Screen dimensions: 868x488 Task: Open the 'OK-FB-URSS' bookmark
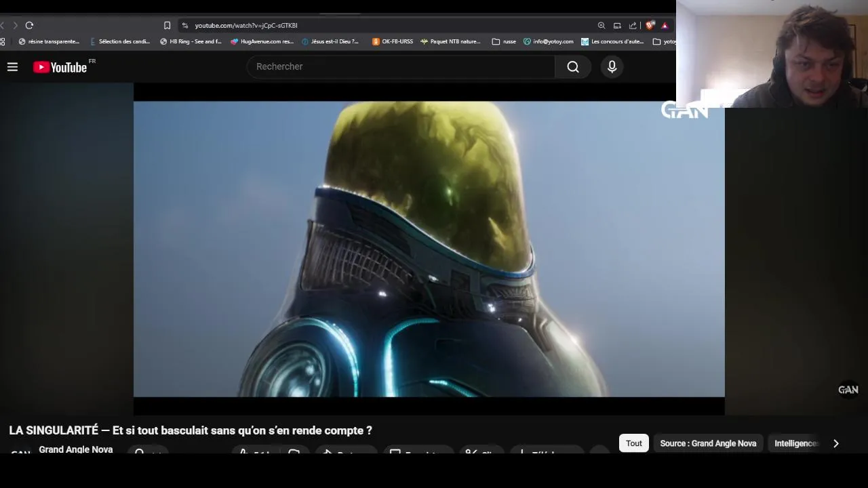click(393, 41)
